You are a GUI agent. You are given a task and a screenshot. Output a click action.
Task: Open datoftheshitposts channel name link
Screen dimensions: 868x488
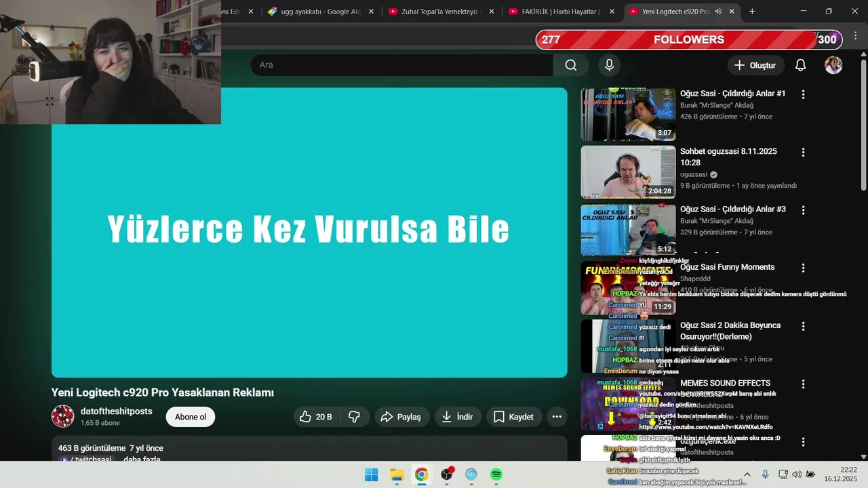(x=117, y=411)
